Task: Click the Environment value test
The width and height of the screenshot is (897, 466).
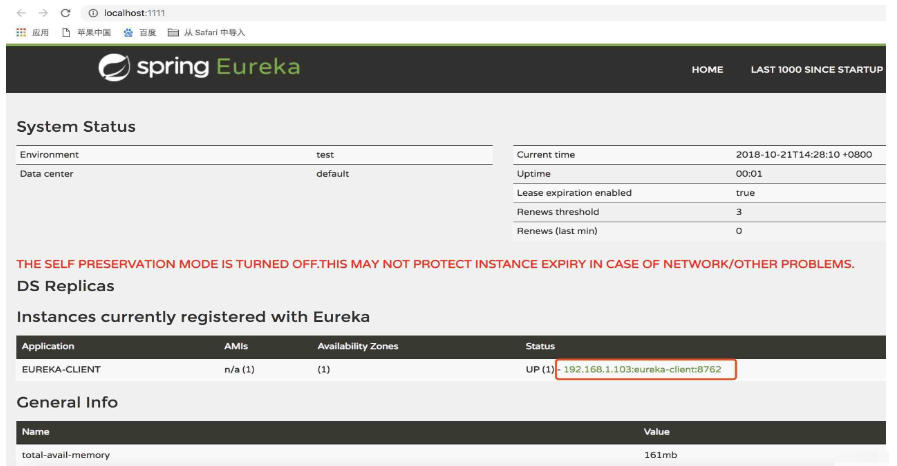Action: click(x=325, y=155)
